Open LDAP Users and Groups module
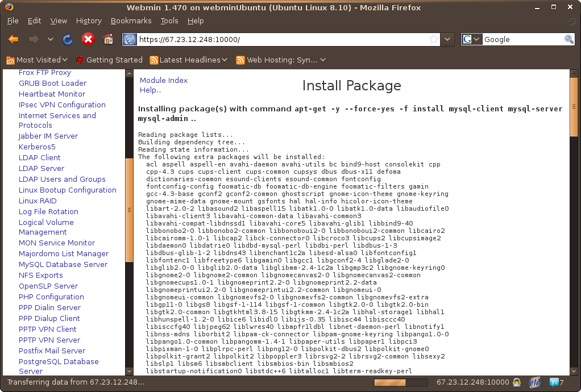The height and width of the screenshot is (392, 581). pyautogui.click(x=62, y=179)
